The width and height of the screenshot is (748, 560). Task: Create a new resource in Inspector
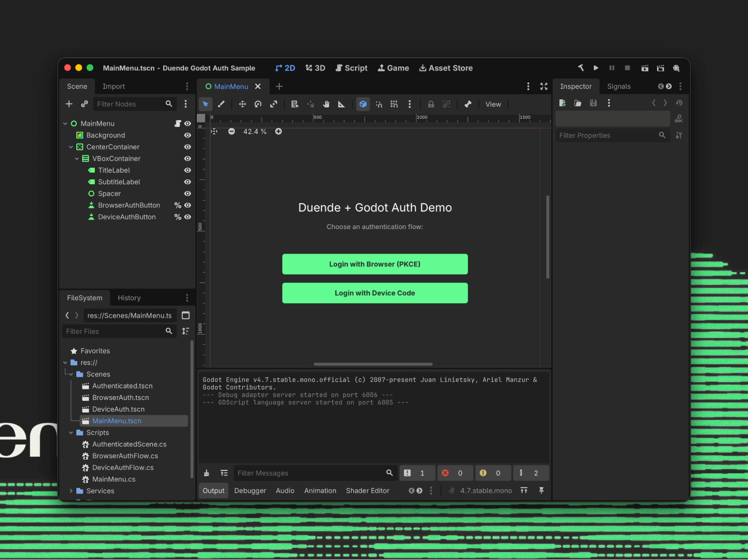(562, 103)
